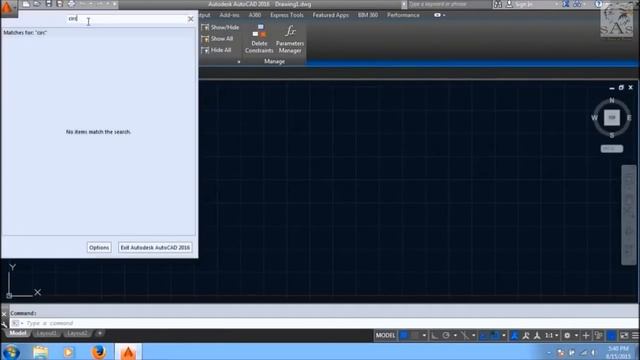Click the Annotation monitor plus icon
The image size is (640, 360).
click(586, 336)
